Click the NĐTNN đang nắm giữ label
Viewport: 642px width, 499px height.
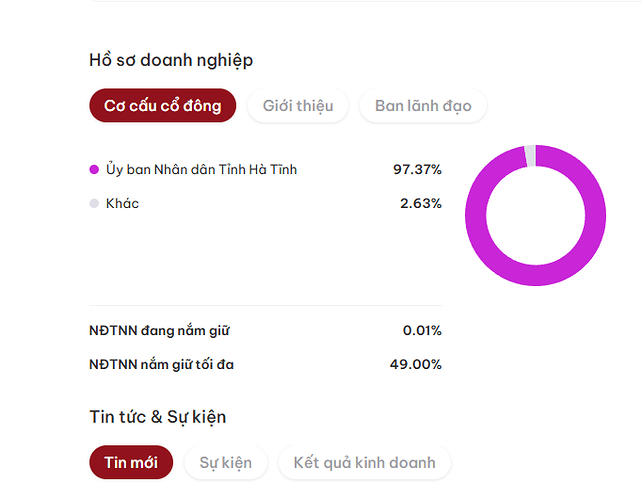(x=160, y=330)
